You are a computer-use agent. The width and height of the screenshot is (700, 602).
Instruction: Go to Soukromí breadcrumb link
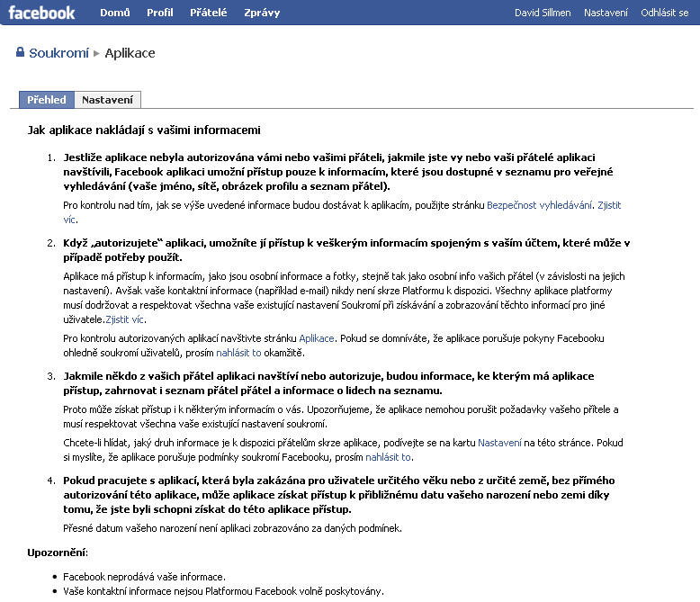58,53
